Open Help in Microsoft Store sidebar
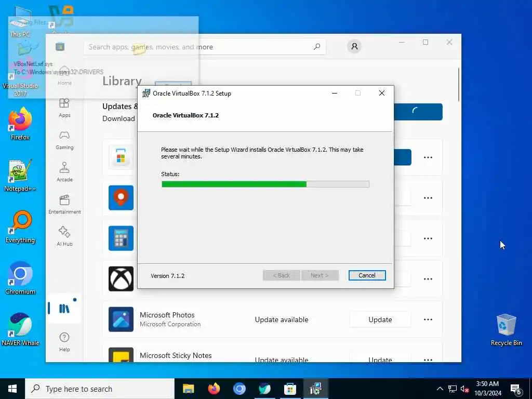Screen dimensions: 532x399 point(64,342)
